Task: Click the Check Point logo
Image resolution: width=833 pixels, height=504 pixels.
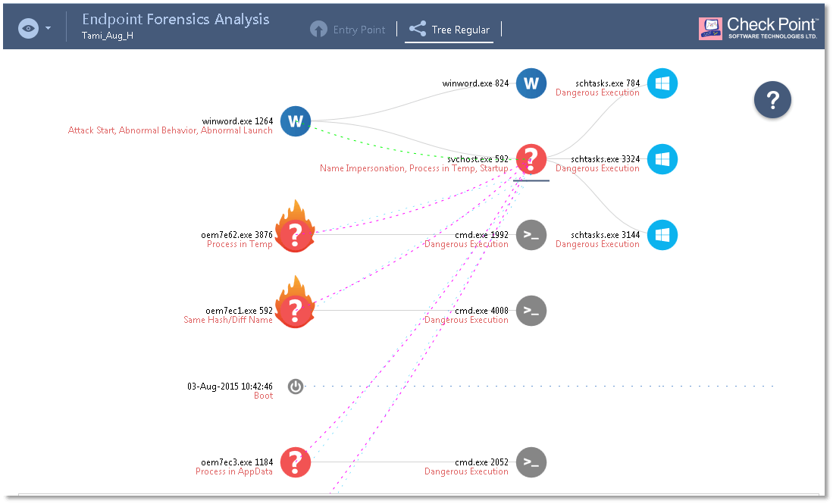Action: point(758,29)
